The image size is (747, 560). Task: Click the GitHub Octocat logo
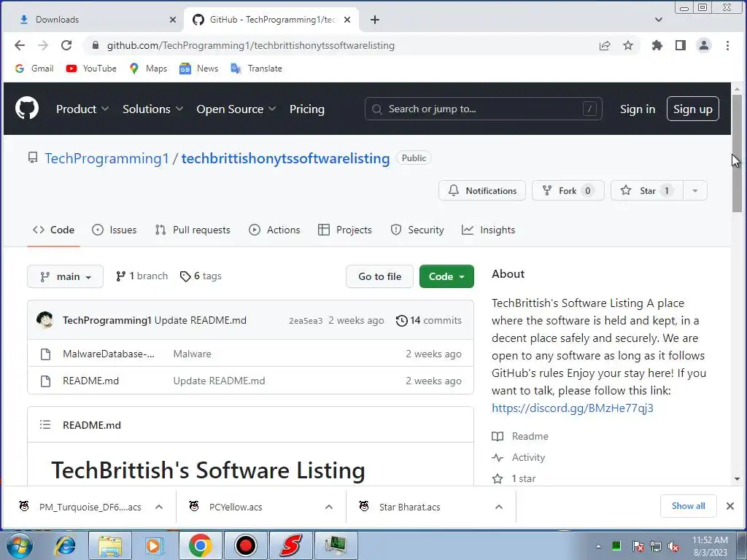pos(27,109)
